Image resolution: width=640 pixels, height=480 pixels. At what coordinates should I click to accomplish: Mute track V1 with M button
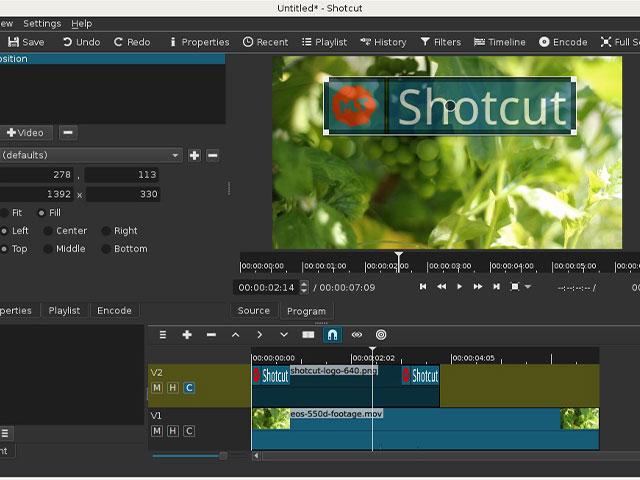point(157,431)
